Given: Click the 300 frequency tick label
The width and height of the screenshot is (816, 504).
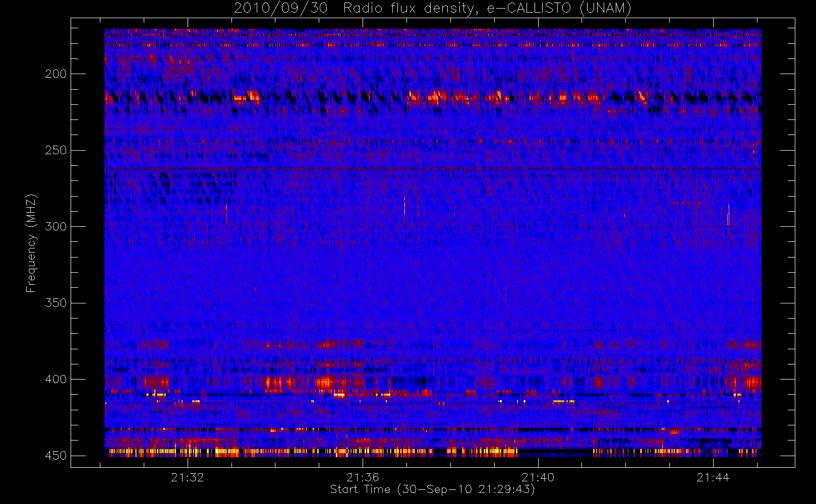Looking at the screenshot, I should pyautogui.click(x=55, y=226).
